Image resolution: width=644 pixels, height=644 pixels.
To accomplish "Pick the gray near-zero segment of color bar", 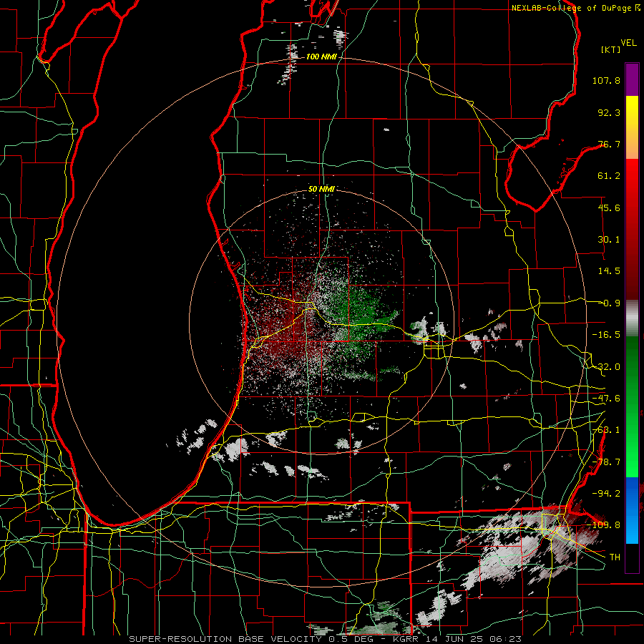I will 632,318.
